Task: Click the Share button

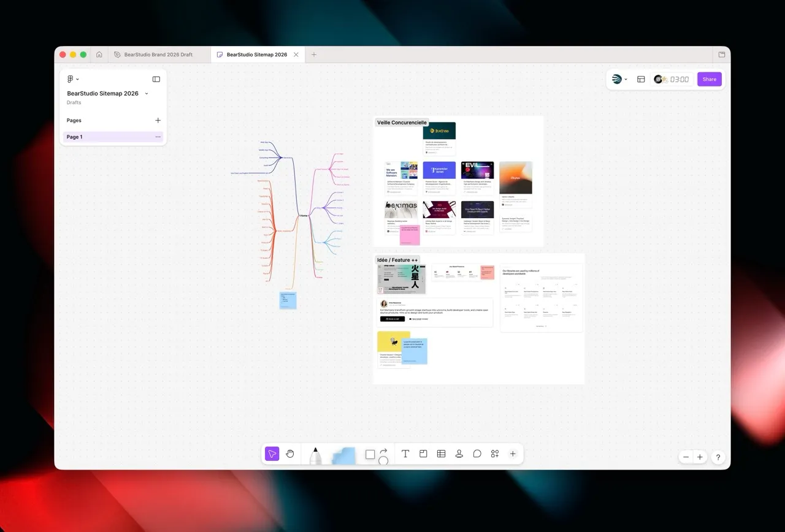Action: [709, 79]
